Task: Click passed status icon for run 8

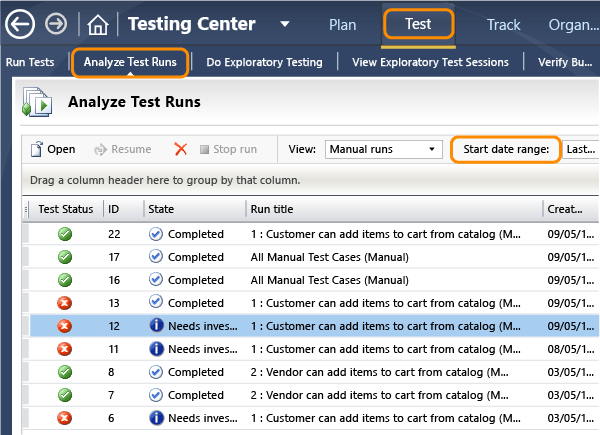Action: (x=65, y=372)
